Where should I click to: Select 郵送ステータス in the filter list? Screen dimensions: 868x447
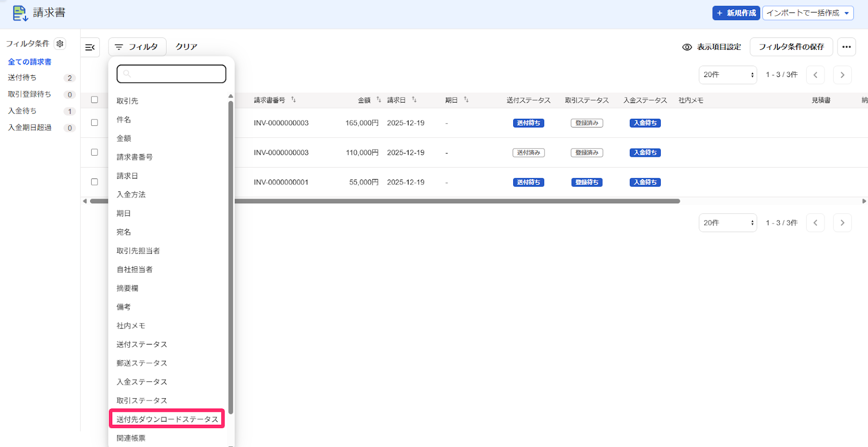point(142,363)
